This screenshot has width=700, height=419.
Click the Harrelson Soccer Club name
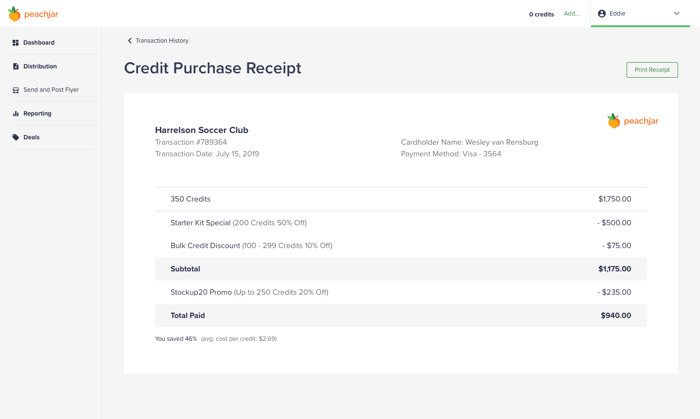pyautogui.click(x=202, y=130)
